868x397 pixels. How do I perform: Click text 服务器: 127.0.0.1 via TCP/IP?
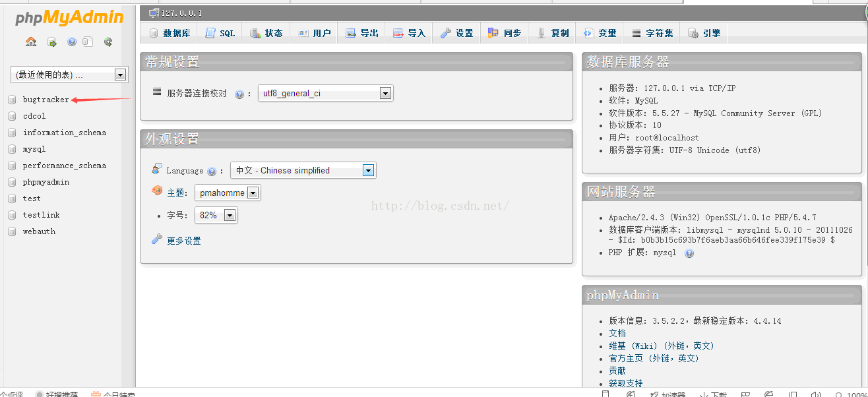(x=672, y=88)
